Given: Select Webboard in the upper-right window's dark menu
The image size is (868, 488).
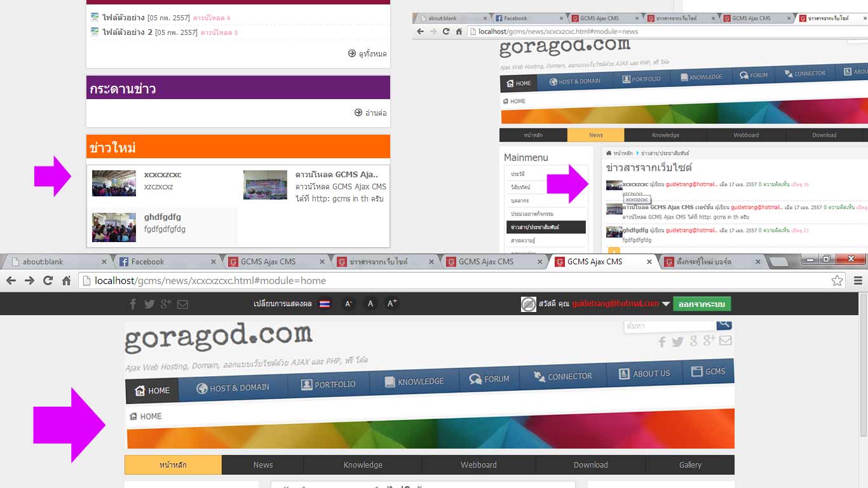Looking at the screenshot, I should coord(746,135).
